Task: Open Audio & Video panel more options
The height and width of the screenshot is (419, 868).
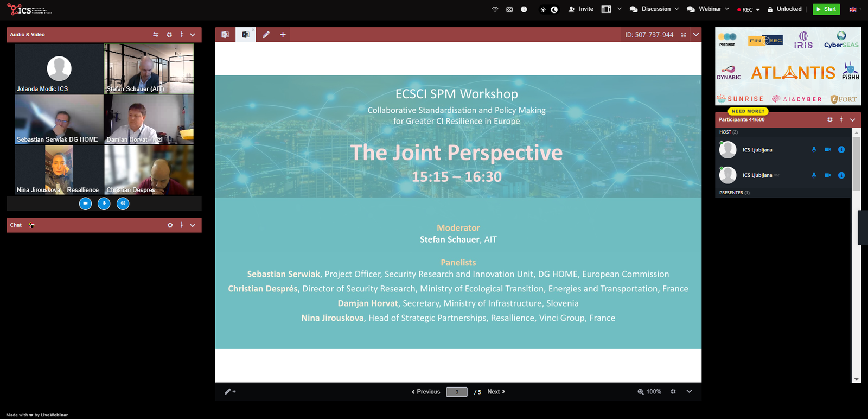Action: click(182, 35)
